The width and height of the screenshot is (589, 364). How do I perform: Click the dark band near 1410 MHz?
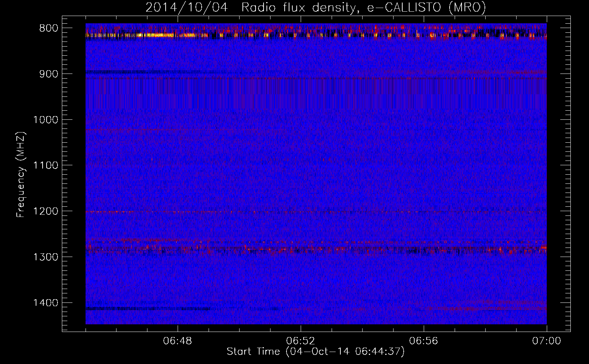[147, 309]
